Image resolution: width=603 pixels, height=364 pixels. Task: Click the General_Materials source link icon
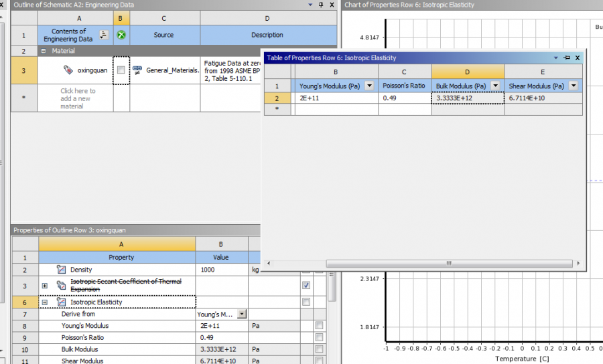point(137,70)
